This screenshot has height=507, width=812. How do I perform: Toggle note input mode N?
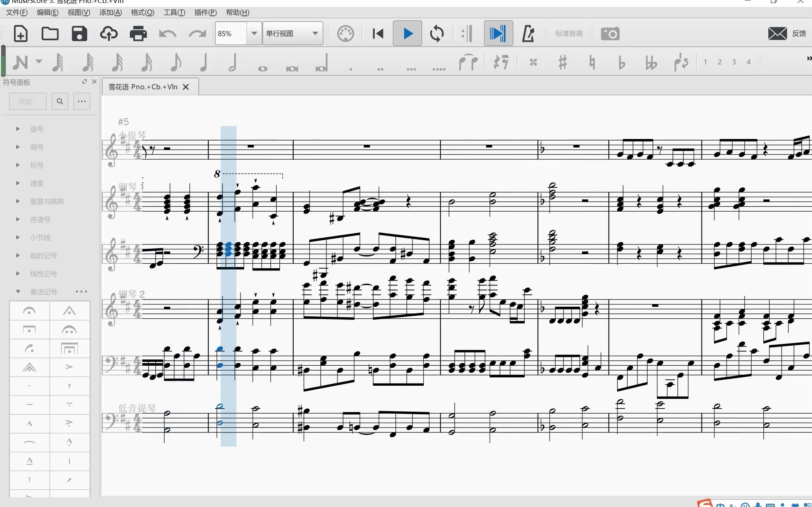[x=20, y=62]
